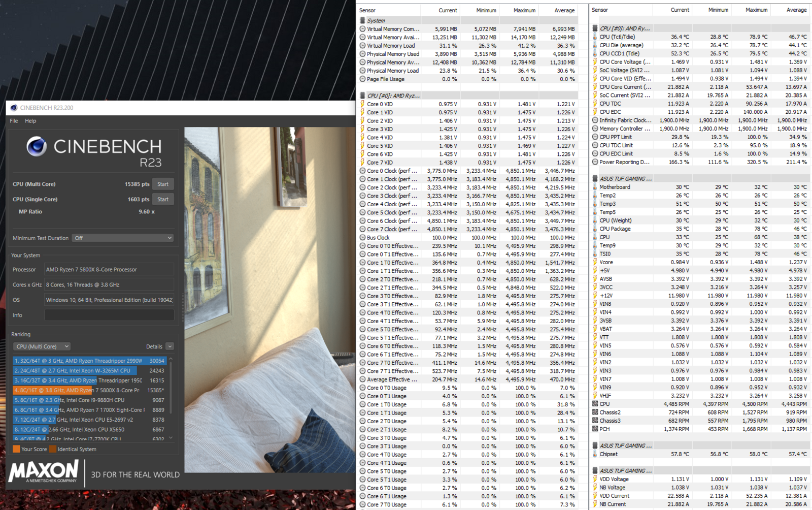Start the CPU Single Core test
812x510 pixels.
pyautogui.click(x=163, y=199)
